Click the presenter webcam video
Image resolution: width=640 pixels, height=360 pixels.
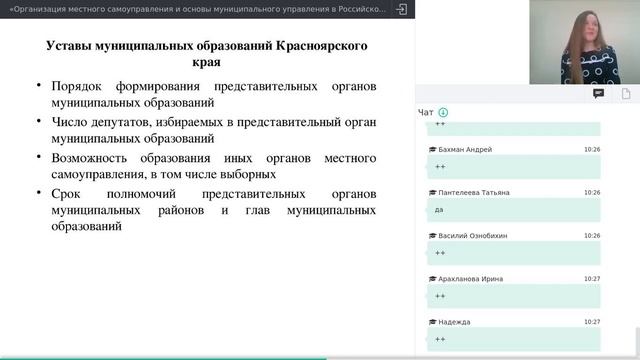(584, 42)
